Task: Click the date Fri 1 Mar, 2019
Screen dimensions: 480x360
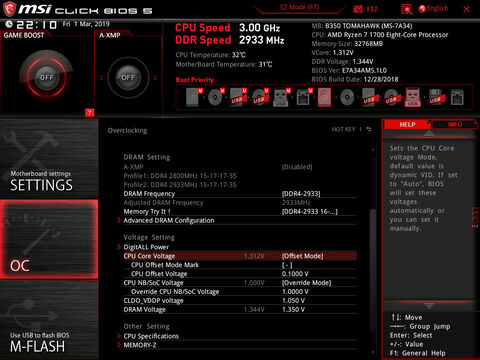Action: point(86,24)
